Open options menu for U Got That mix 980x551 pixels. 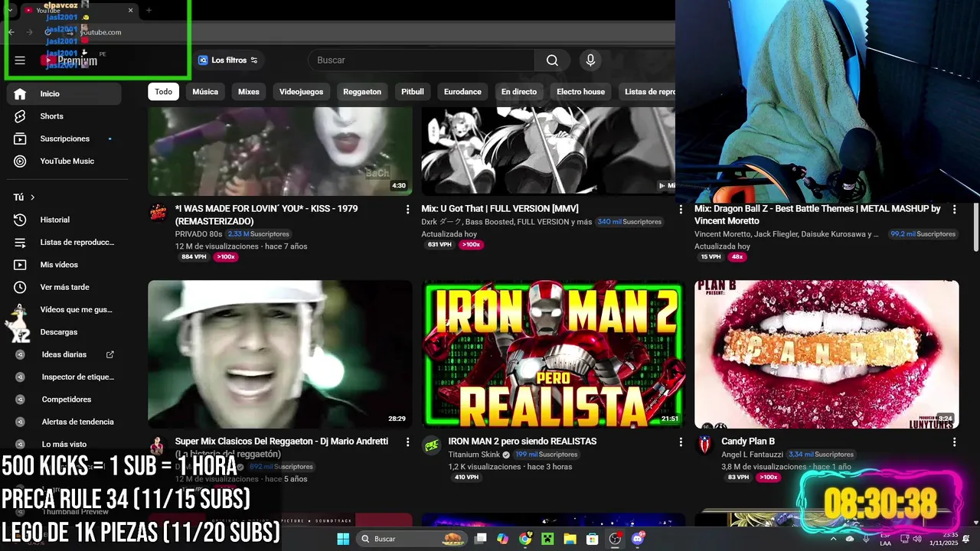[681, 209]
